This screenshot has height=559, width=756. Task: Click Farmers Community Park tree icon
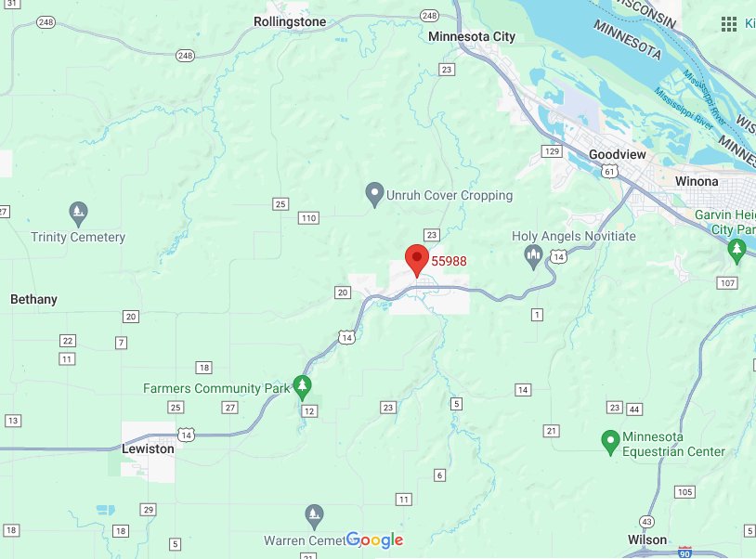pyautogui.click(x=302, y=388)
